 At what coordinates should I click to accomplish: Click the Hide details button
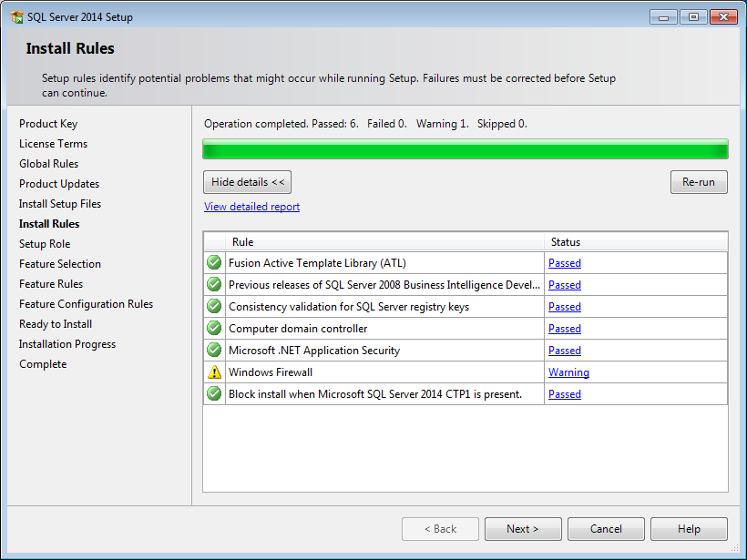[246, 182]
